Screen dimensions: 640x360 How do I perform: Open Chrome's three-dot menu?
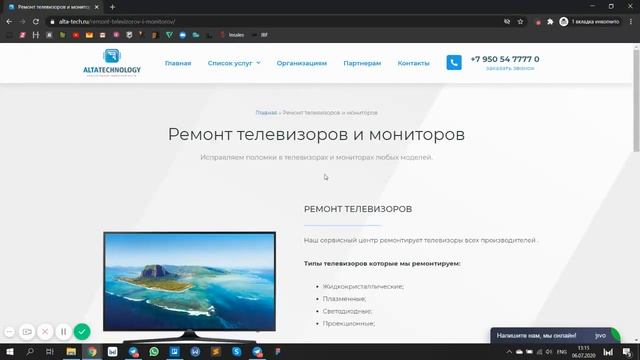631,22
